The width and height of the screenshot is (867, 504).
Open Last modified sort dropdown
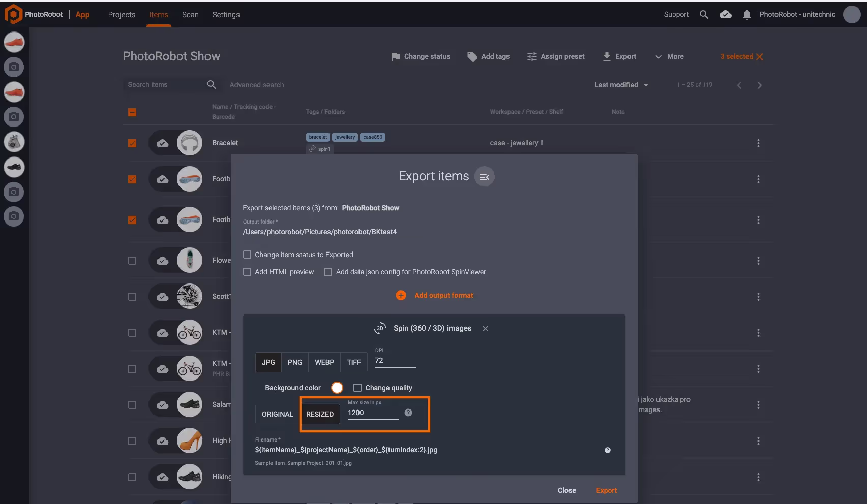(621, 85)
